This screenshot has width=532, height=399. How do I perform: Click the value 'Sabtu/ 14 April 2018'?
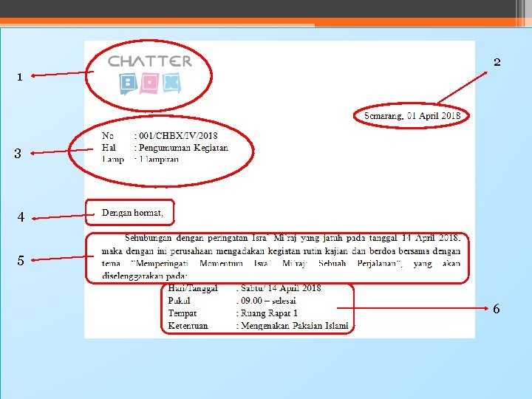(x=281, y=288)
